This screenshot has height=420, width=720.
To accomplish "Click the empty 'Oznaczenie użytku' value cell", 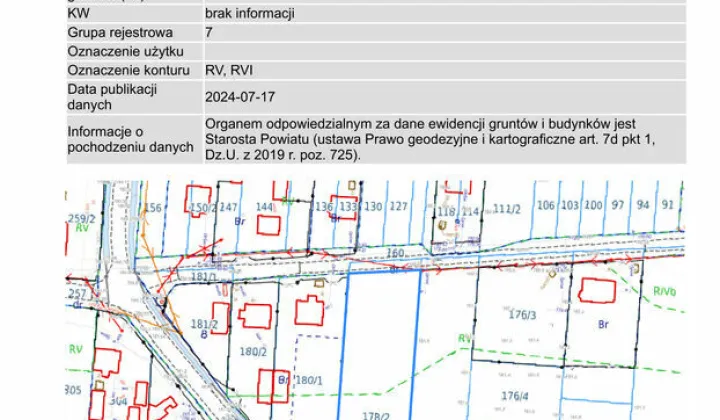I will [x=440, y=51].
